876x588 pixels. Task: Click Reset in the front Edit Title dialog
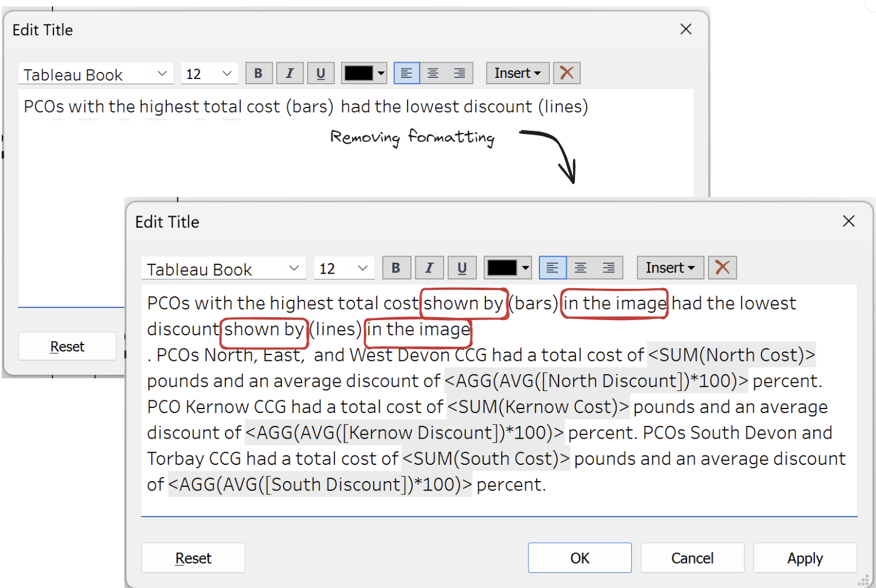click(193, 558)
